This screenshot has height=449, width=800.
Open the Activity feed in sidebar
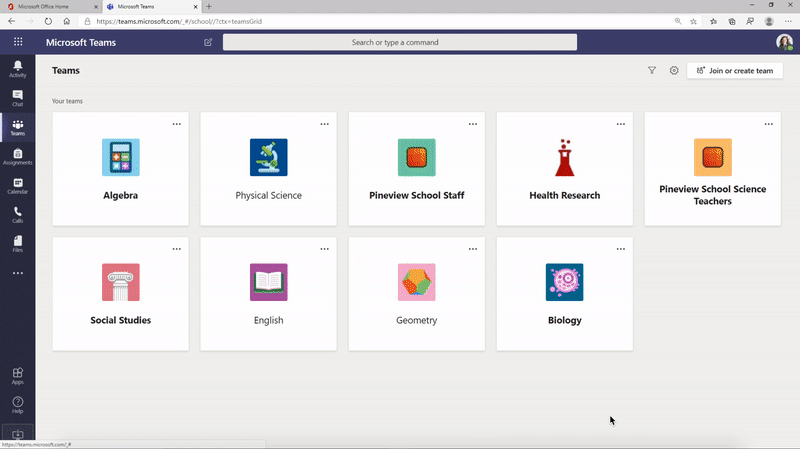(17, 68)
